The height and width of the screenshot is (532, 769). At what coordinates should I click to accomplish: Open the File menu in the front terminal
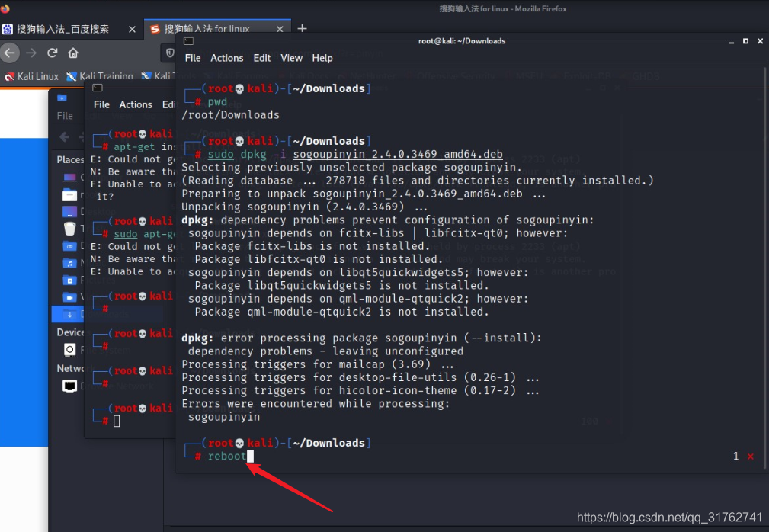click(x=193, y=58)
